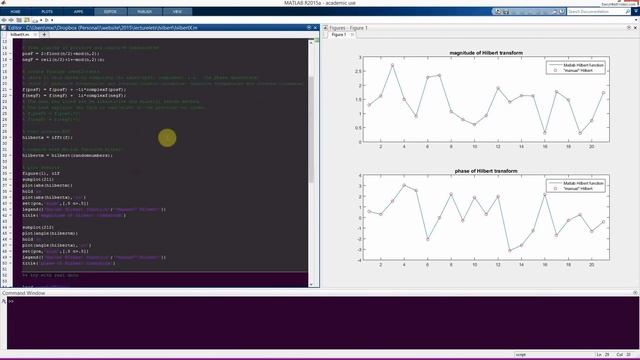Close the Figures panel
This screenshot has width=640, height=360.
click(x=635, y=28)
